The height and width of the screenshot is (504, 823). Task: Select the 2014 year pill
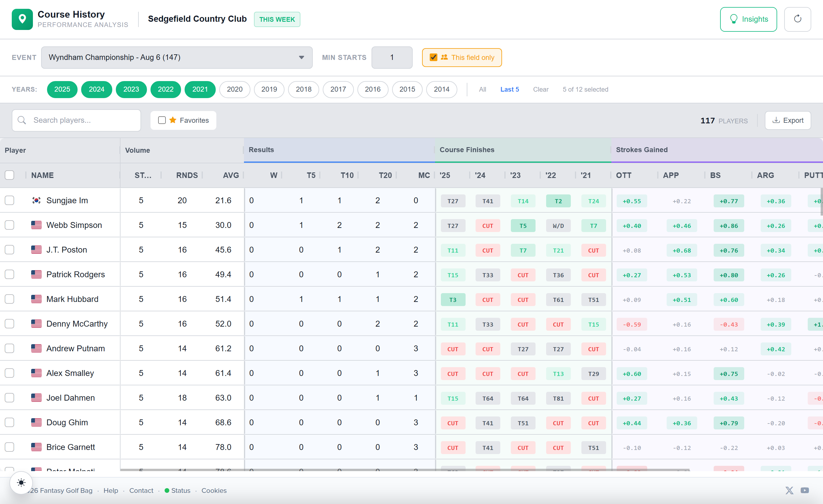click(x=441, y=90)
